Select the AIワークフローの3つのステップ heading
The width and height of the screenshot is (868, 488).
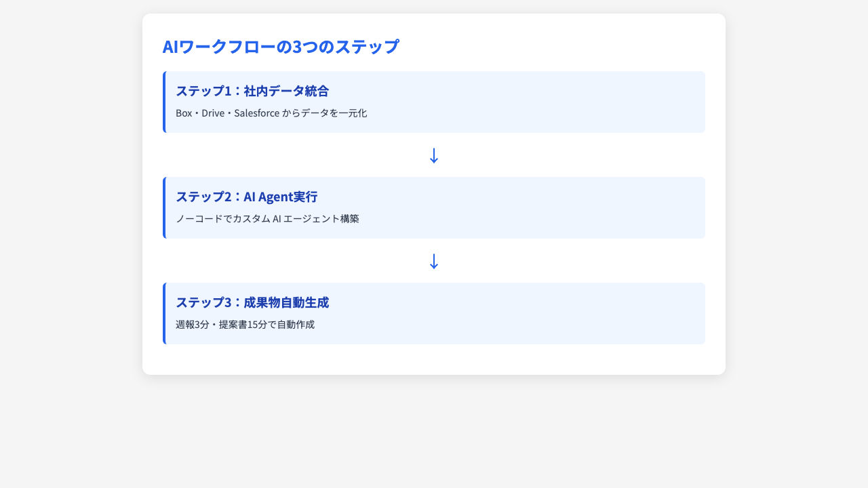click(x=279, y=47)
